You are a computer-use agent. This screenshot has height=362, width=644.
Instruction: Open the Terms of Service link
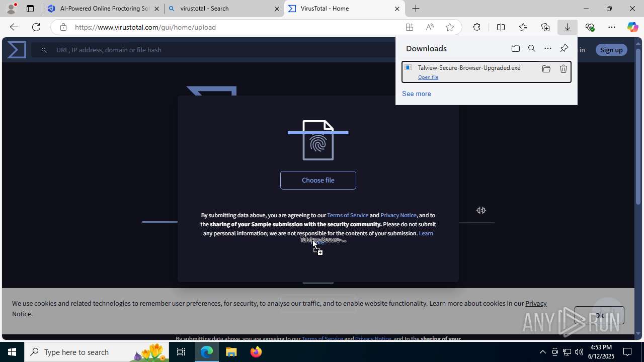pos(348,215)
